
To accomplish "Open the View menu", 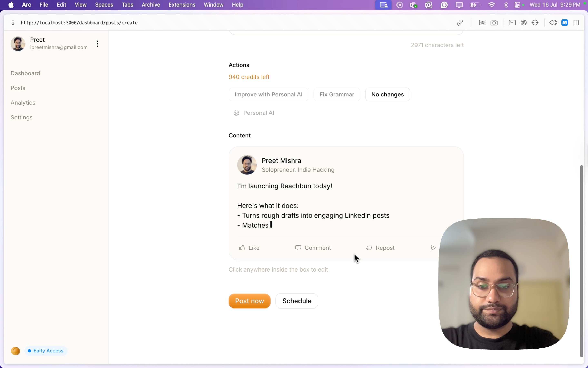I will point(80,5).
